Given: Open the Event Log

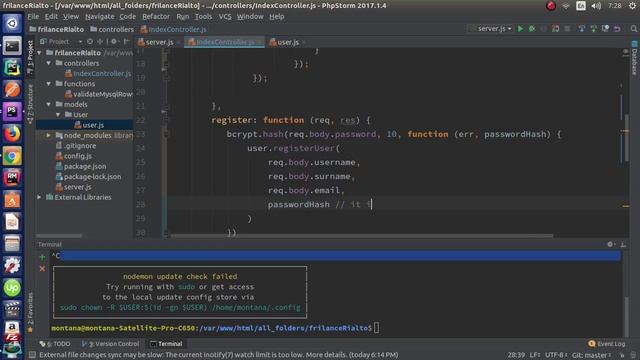Looking at the screenshot, I should coord(607,344).
